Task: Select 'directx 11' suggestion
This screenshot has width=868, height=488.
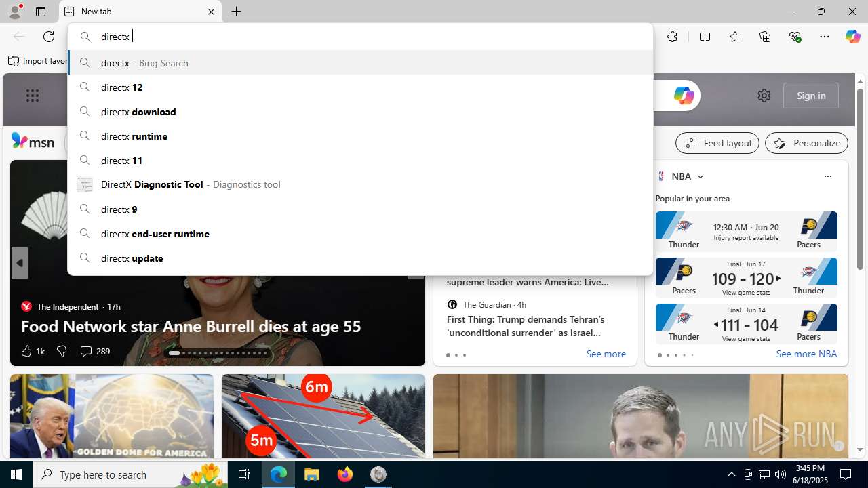Action: click(360, 160)
